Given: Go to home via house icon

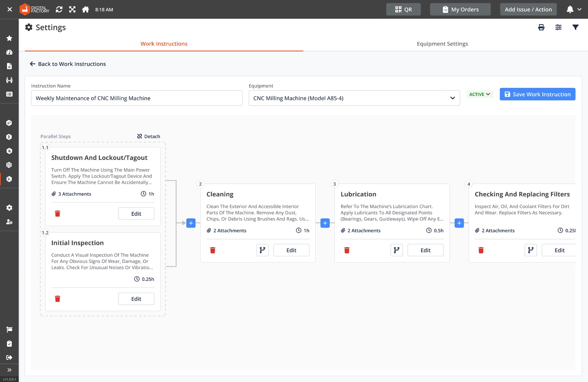Looking at the screenshot, I should click(x=85, y=10).
